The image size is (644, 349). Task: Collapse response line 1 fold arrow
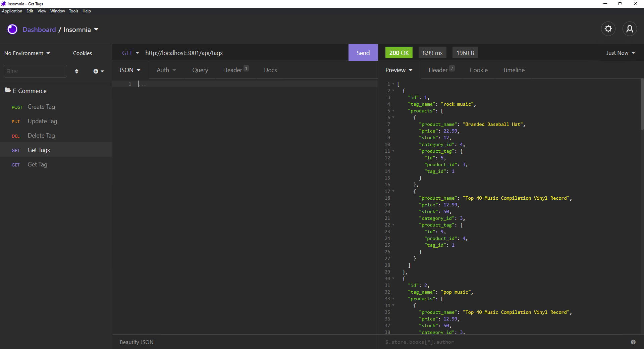click(x=393, y=84)
